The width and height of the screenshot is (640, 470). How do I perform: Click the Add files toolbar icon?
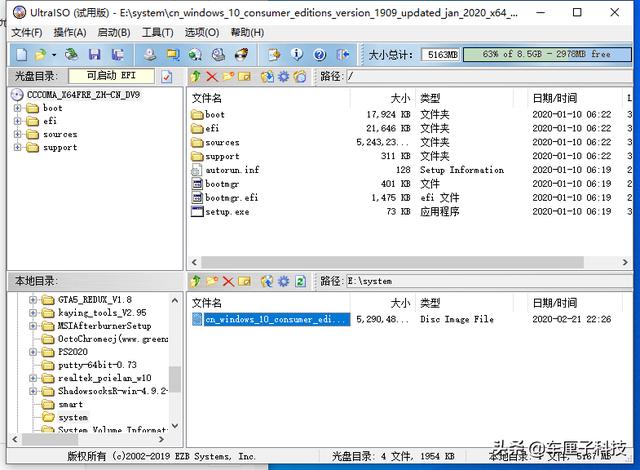pyautogui.click(x=274, y=55)
